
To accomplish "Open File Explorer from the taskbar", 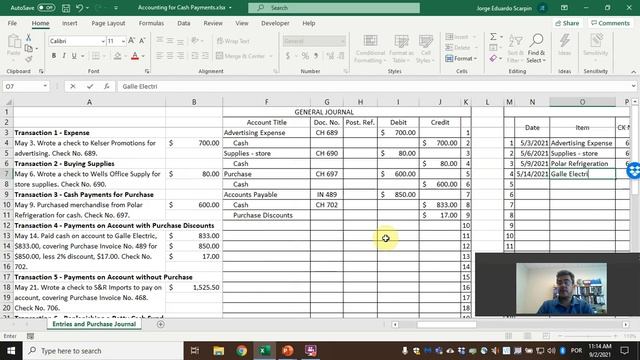I will coord(219,351).
